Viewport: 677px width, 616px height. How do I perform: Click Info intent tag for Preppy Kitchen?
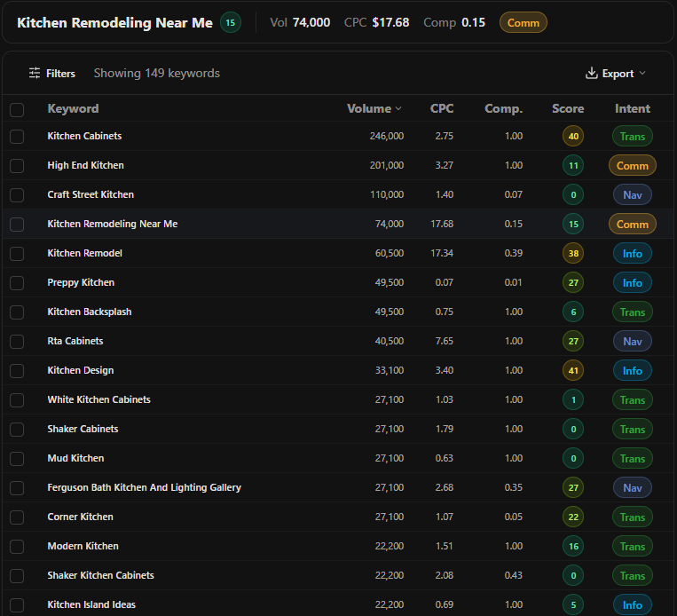pos(633,283)
